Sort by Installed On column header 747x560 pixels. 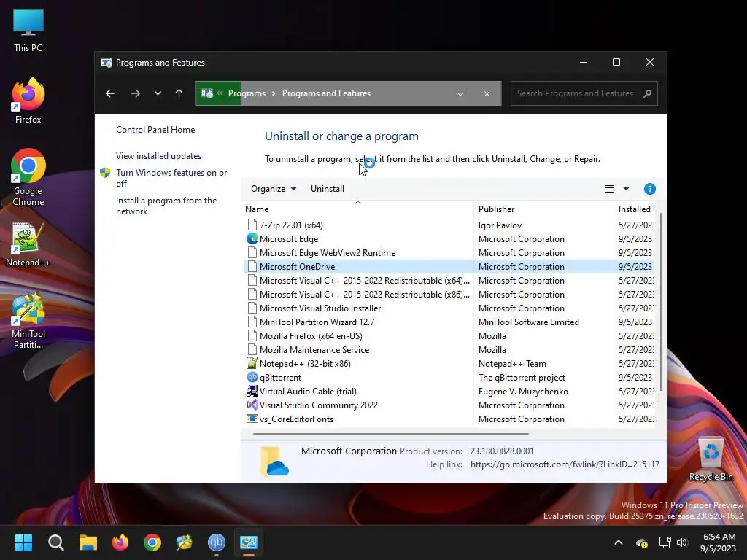coord(636,209)
